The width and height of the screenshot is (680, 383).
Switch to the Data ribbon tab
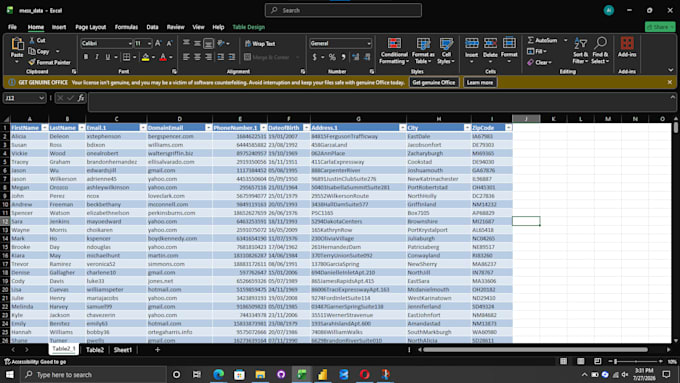(x=152, y=27)
